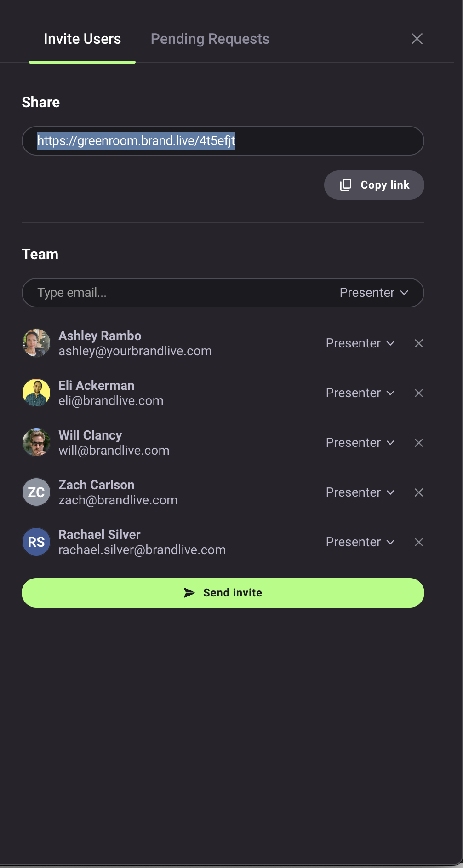Remove Zach Carlson using the X icon
This screenshot has width=463, height=868.
tap(418, 492)
